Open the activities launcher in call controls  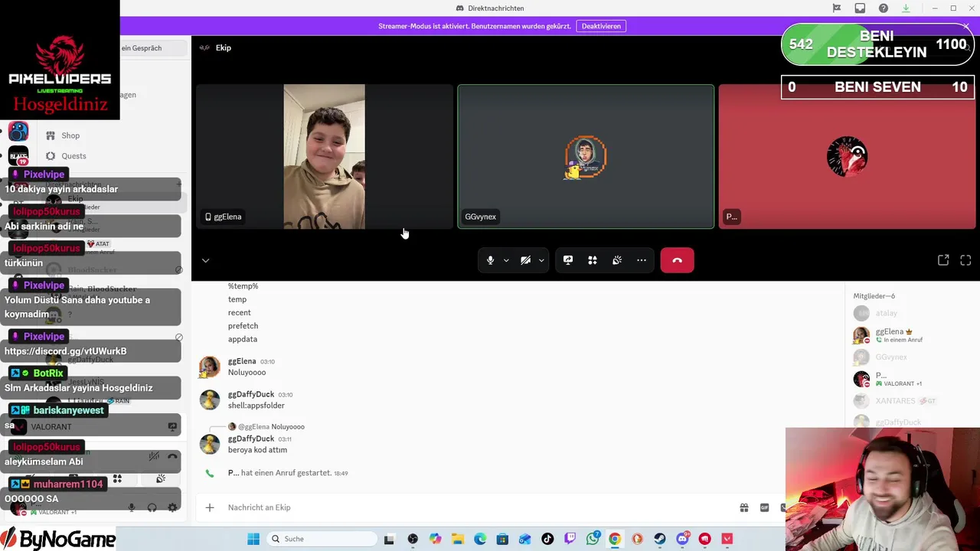tap(593, 260)
